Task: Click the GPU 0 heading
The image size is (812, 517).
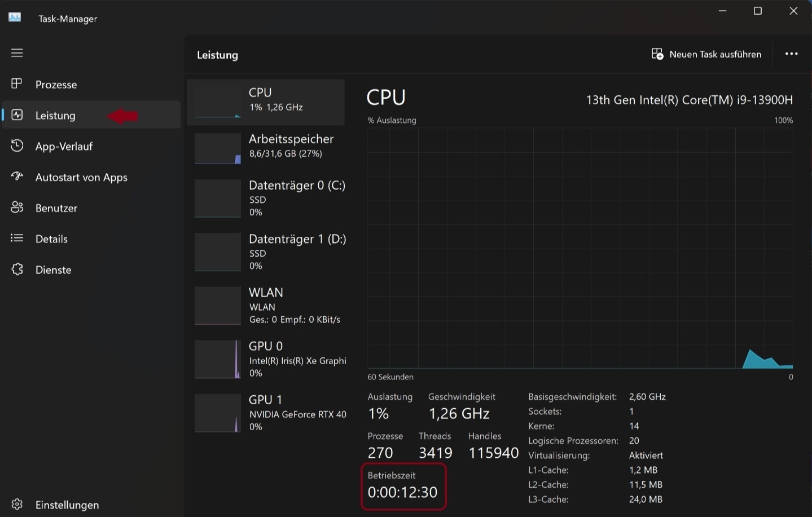Action: coord(266,346)
